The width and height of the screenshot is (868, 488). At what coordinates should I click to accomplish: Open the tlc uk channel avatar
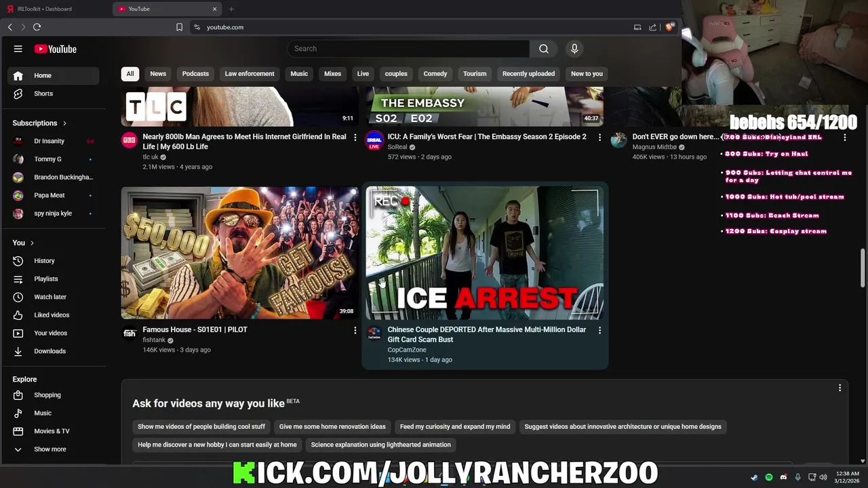point(130,140)
